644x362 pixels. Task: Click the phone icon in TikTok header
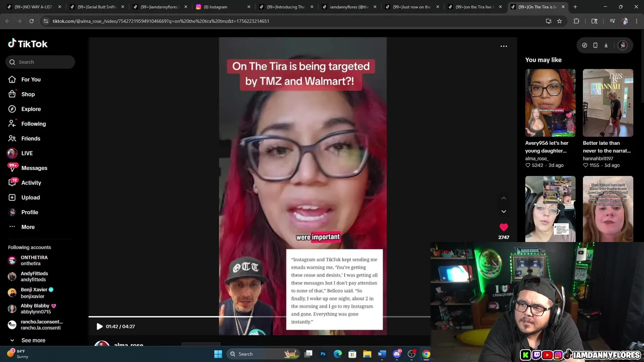[x=595, y=45]
